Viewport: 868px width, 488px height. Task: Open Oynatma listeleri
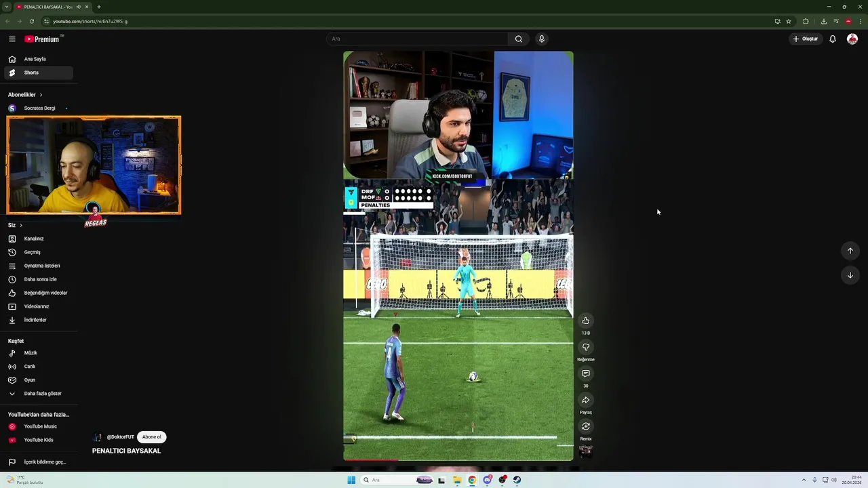38,266
